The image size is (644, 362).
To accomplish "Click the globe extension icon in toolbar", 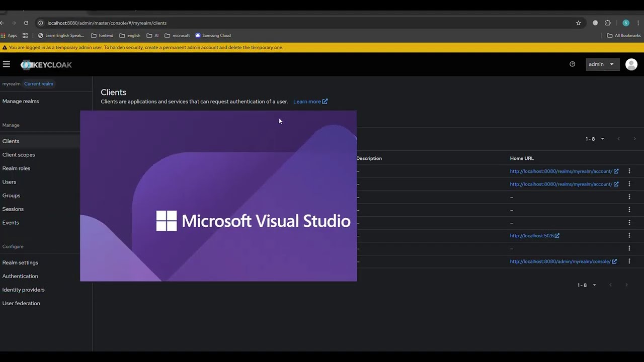I will coord(595,23).
